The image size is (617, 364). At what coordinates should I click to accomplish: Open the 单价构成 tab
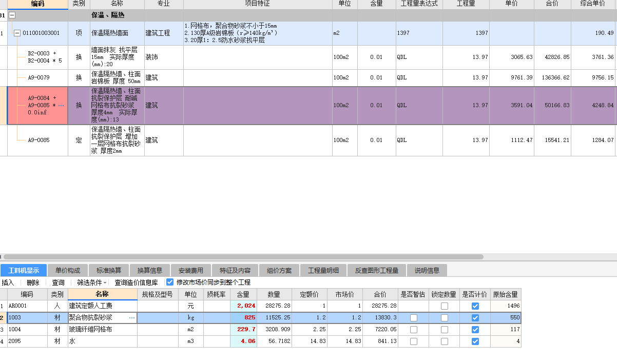coord(68,271)
